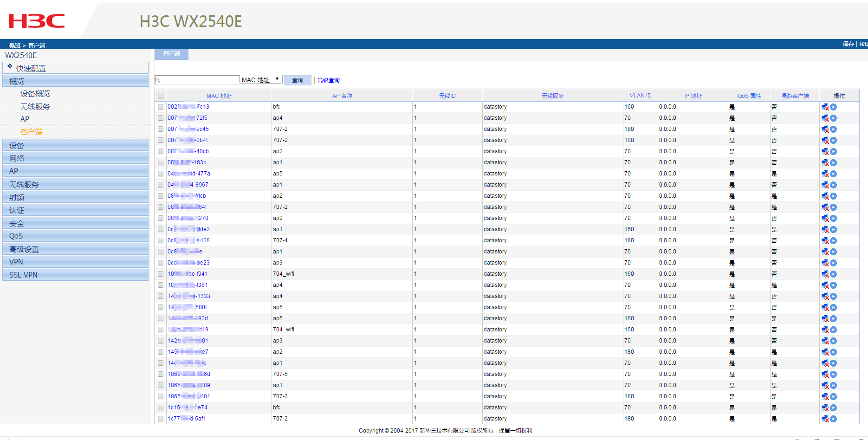The height and width of the screenshot is (440, 868).
Task: Click blue arrow icon for MAC ending 5e74
Action: (x=834, y=408)
